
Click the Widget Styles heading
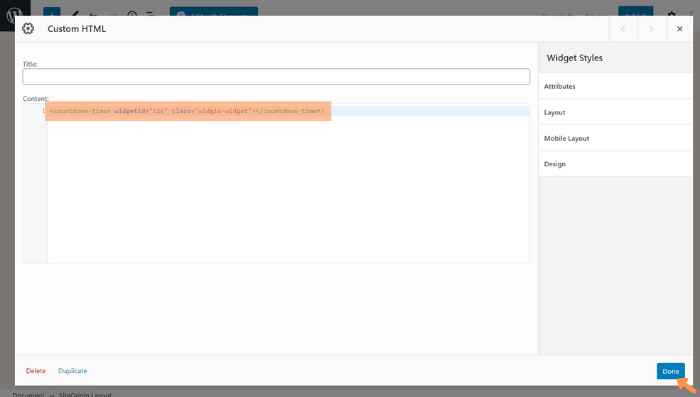click(575, 58)
